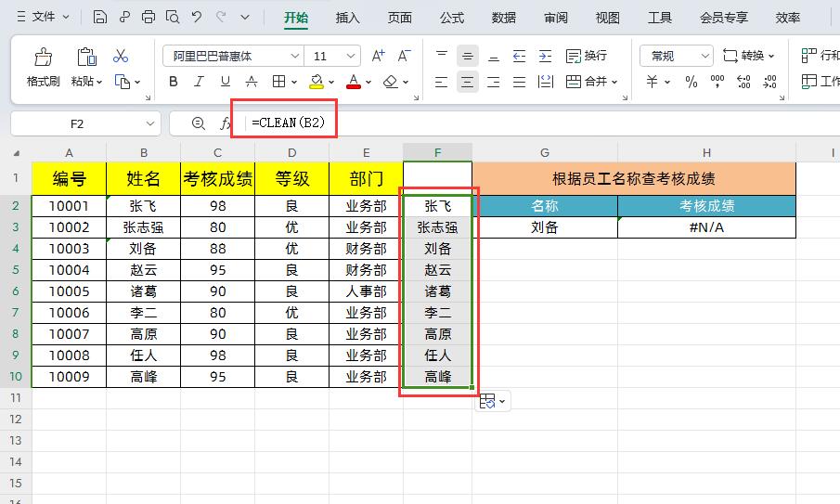
Task: Cut selection with scissors icon
Action: pyautogui.click(x=121, y=56)
